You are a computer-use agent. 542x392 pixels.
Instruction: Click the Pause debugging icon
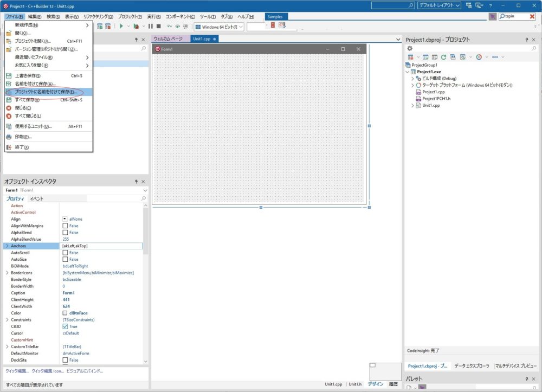[x=151, y=26]
